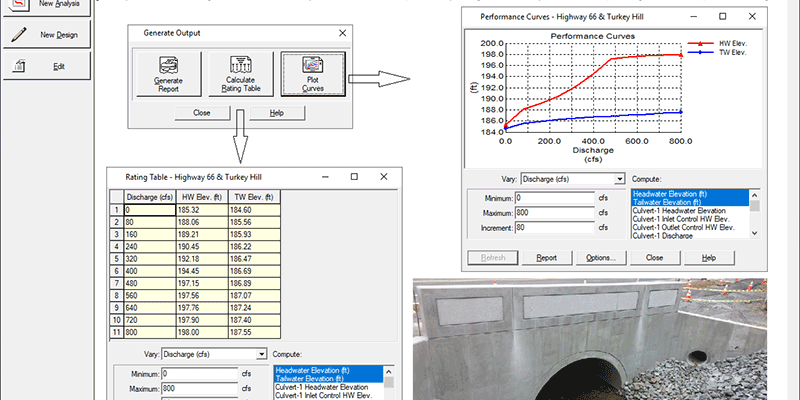
Task: Select cell 198.00 in Rating Table
Action: [203, 332]
